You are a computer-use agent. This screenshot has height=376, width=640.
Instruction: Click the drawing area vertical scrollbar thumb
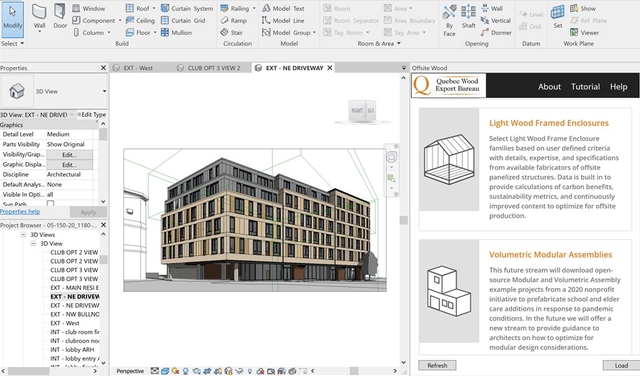coord(404,220)
